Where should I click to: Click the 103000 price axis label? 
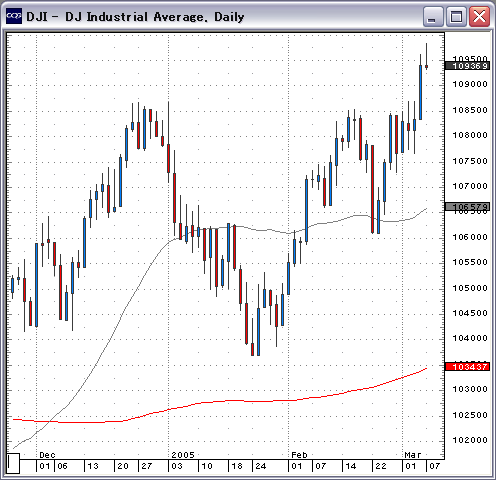[470, 389]
